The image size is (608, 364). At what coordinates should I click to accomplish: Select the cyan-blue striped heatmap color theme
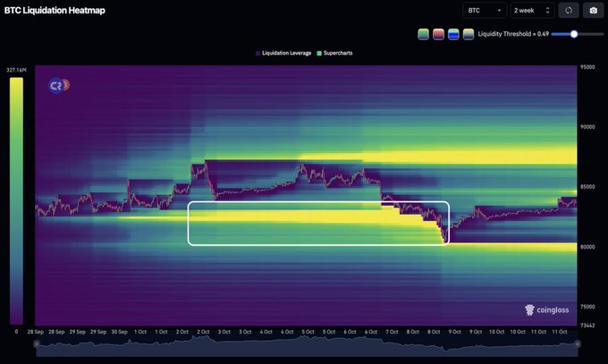pos(453,34)
